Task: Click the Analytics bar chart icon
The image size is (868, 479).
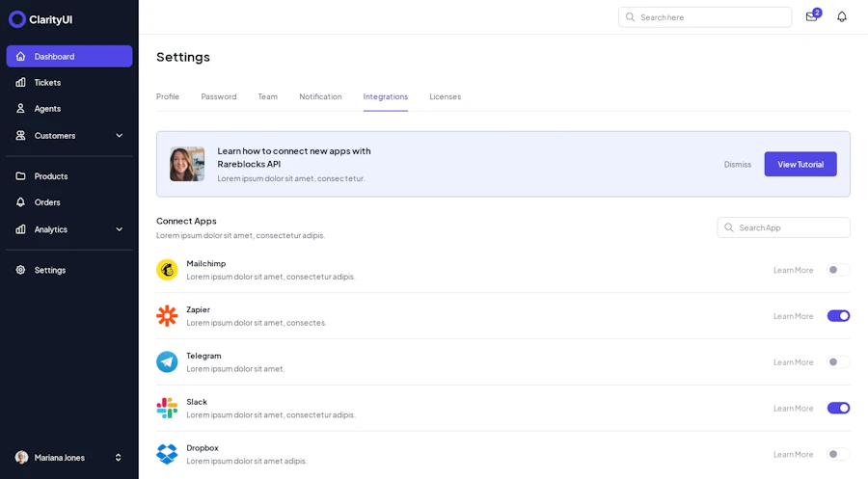Action: pyautogui.click(x=20, y=229)
